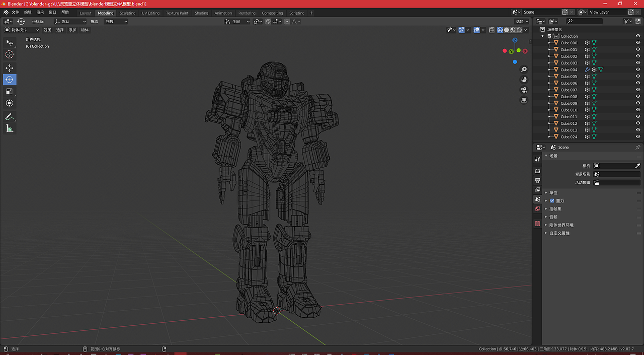The width and height of the screenshot is (644, 355).
Task: Activate the 3D Cursor tool
Action: (x=10, y=54)
